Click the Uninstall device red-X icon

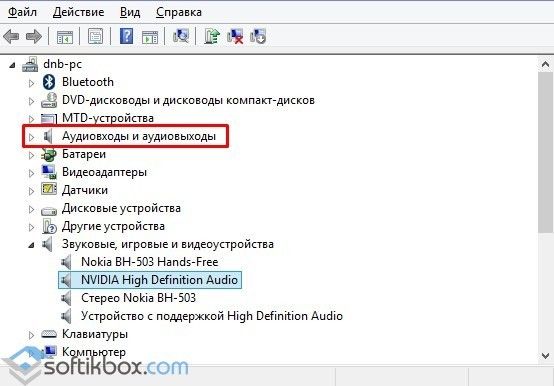click(x=235, y=36)
